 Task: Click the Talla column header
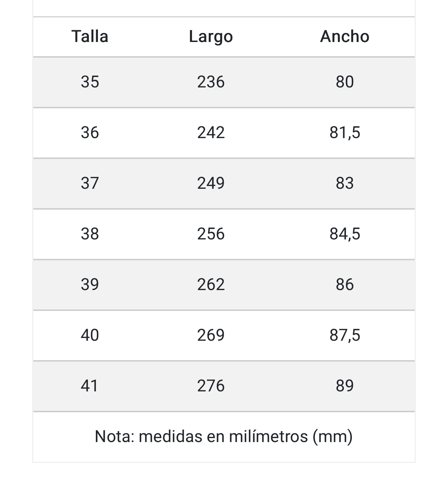point(90,36)
